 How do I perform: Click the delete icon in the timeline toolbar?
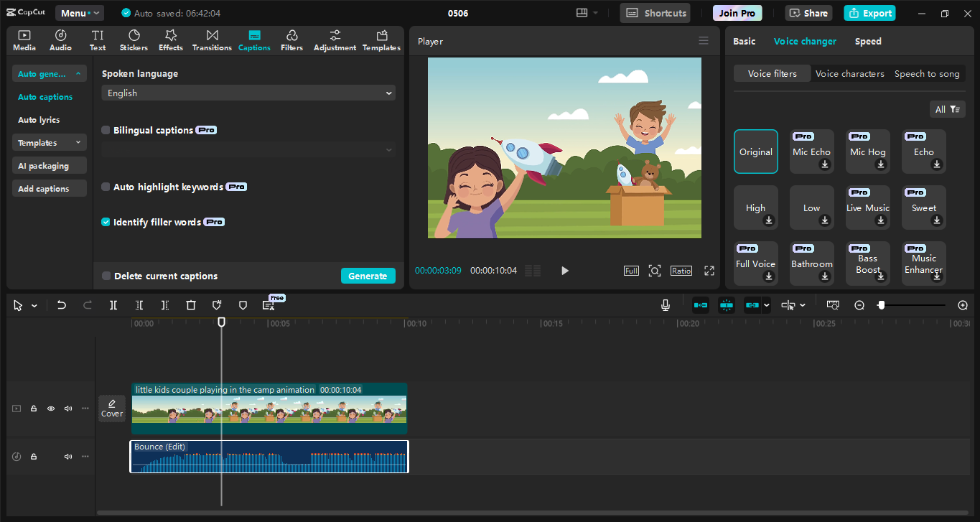click(190, 305)
